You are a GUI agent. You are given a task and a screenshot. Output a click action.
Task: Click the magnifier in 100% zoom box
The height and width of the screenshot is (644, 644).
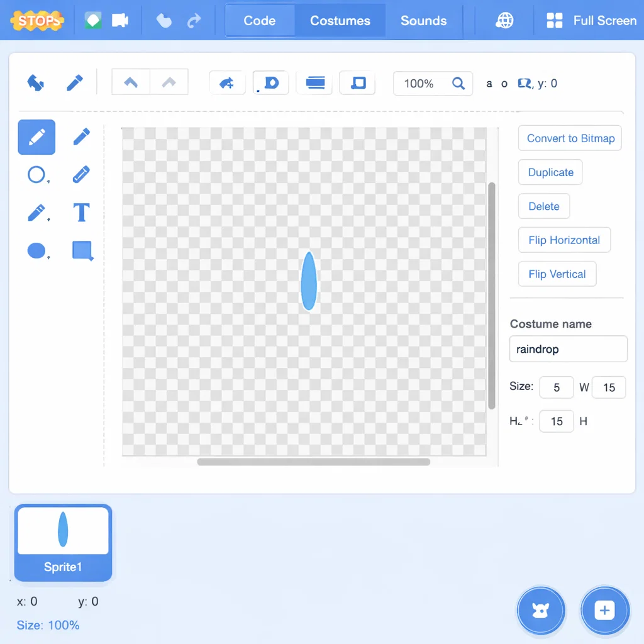tap(458, 84)
